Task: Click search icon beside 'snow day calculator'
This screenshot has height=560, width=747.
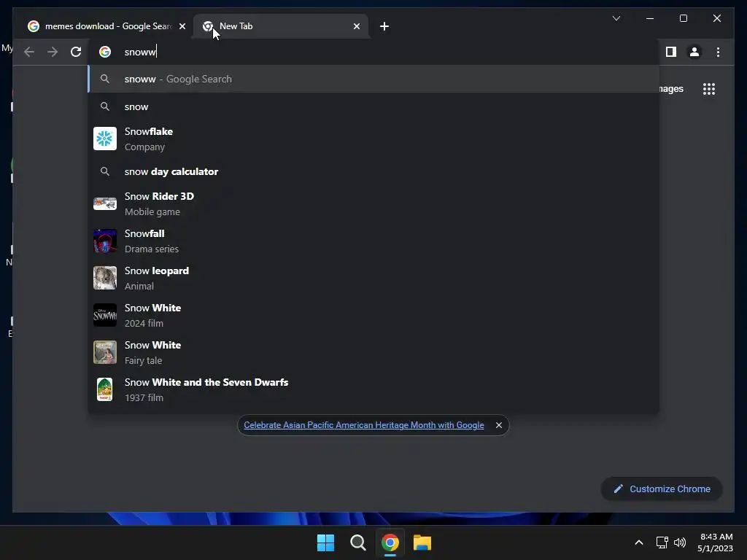Action: point(105,171)
